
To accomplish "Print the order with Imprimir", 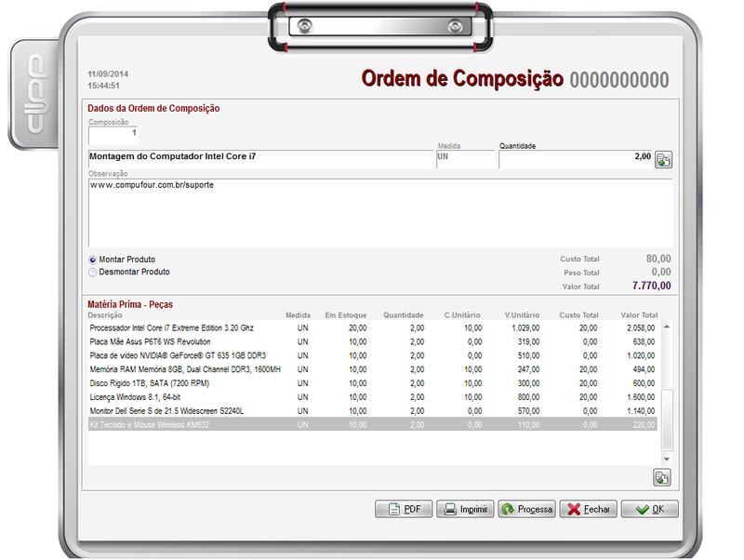I will [x=465, y=509].
